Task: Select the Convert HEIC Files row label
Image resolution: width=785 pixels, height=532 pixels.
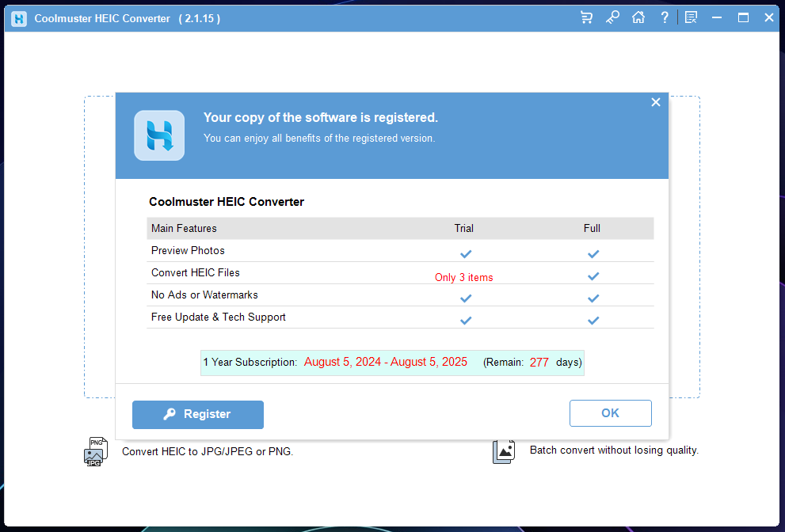Action: tap(196, 272)
